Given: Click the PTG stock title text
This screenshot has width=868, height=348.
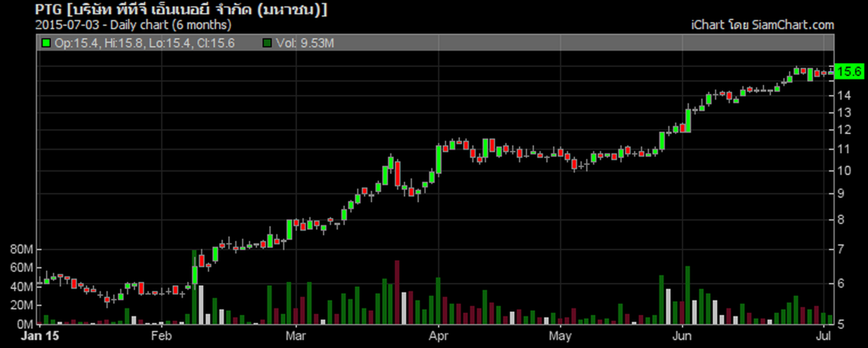Looking at the screenshot, I should pyautogui.click(x=181, y=9).
